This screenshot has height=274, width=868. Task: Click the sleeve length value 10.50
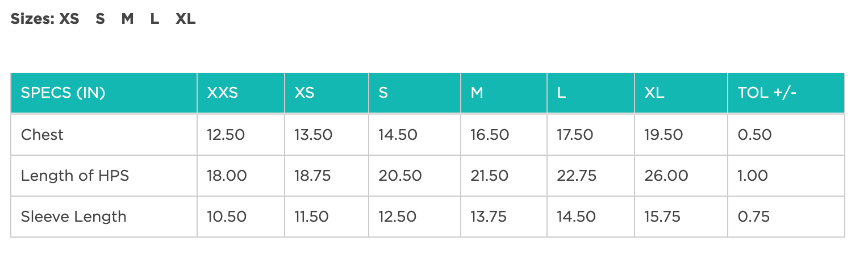pyautogui.click(x=227, y=217)
